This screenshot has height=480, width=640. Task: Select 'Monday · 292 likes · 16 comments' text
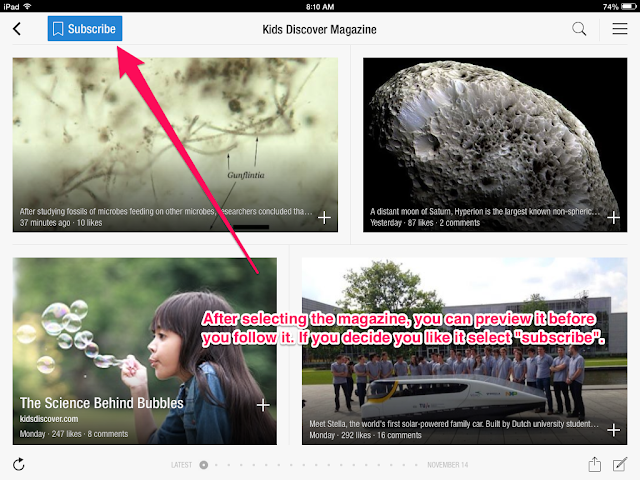tap(365, 435)
